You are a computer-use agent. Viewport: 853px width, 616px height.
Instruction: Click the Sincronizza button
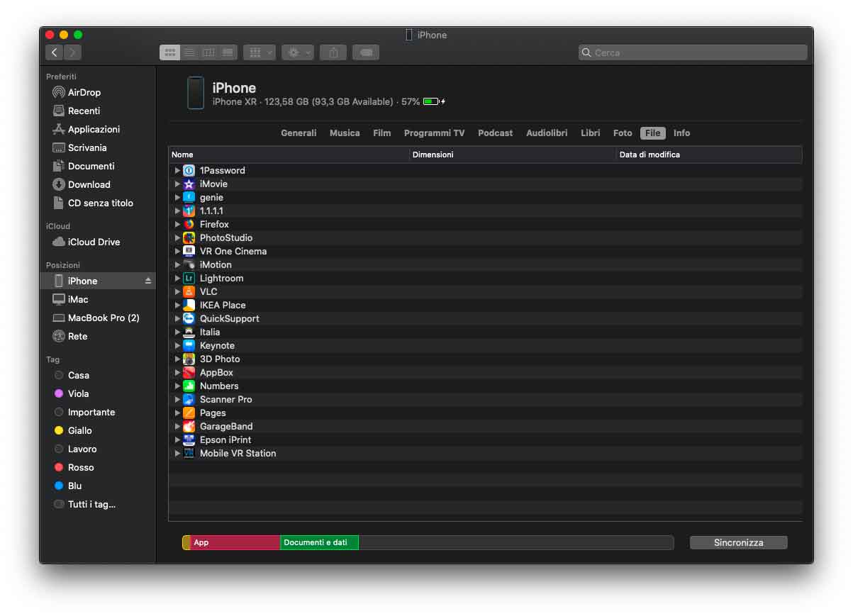[x=738, y=542]
